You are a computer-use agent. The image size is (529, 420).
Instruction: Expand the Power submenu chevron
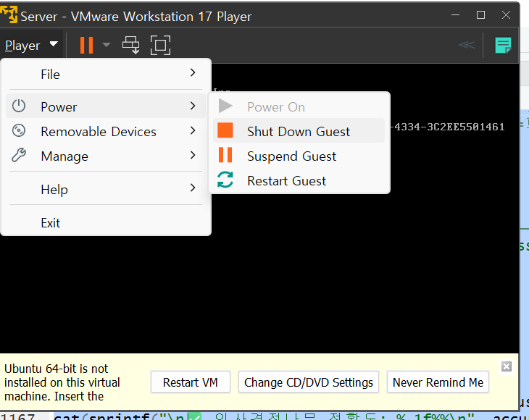(x=193, y=106)
